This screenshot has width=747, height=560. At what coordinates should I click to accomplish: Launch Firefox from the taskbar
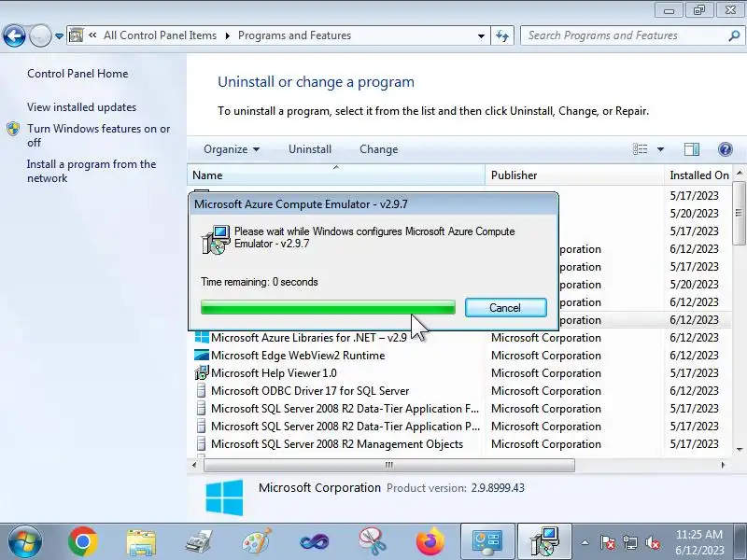[x=430, y=542]
